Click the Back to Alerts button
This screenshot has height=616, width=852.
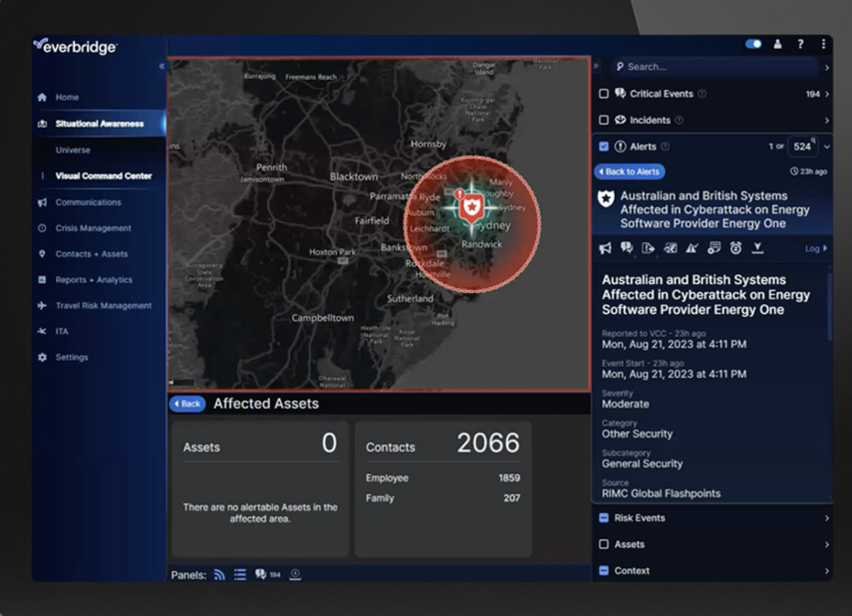(630, 171)
